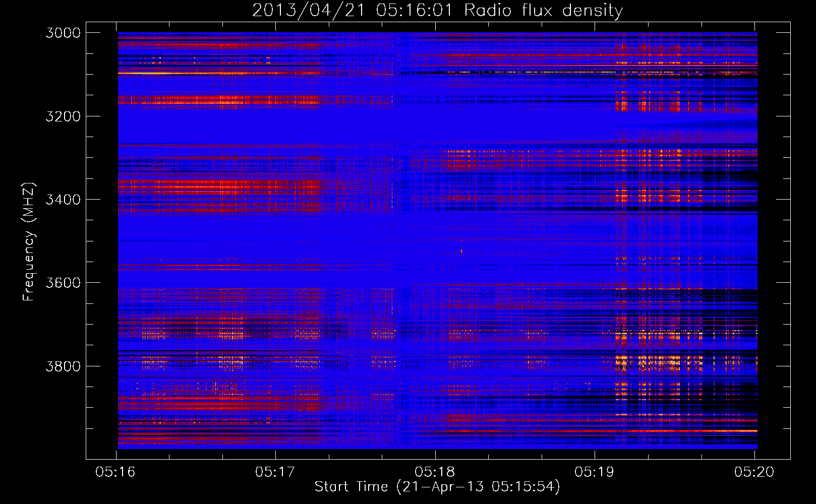Select the 3000 frequency tick label
The image size is (816, 504).
pos(63,33)
